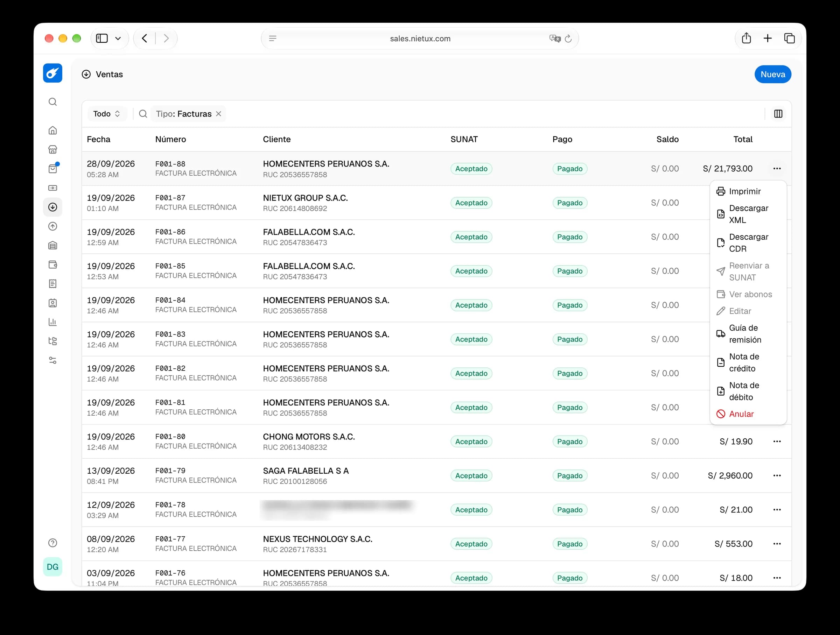Choose Imprimir from the context menu

[x=748, y=191]
